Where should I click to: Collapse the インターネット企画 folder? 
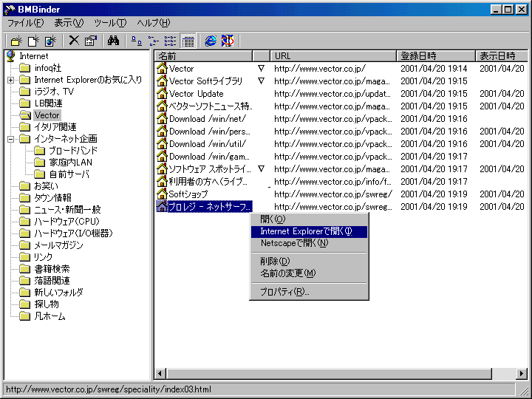[x=10, y=139]
